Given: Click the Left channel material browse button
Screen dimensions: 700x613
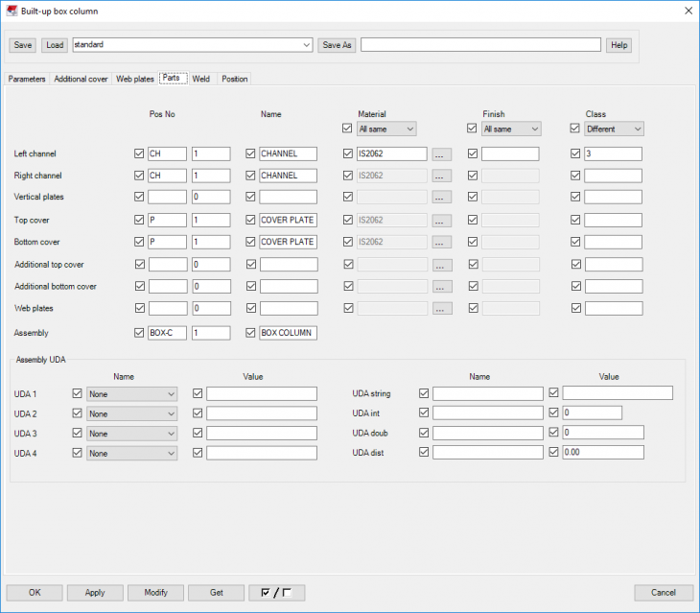Looking at the screenshot, I should click(441, 153).
